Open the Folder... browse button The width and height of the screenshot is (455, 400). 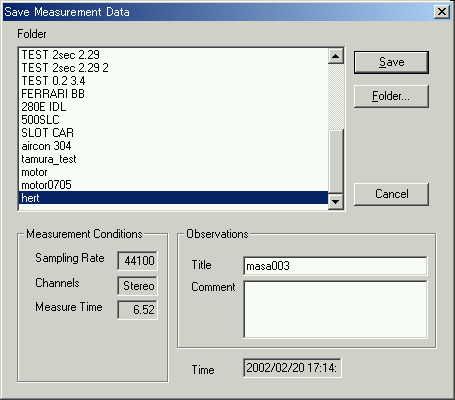click(391, 96)
